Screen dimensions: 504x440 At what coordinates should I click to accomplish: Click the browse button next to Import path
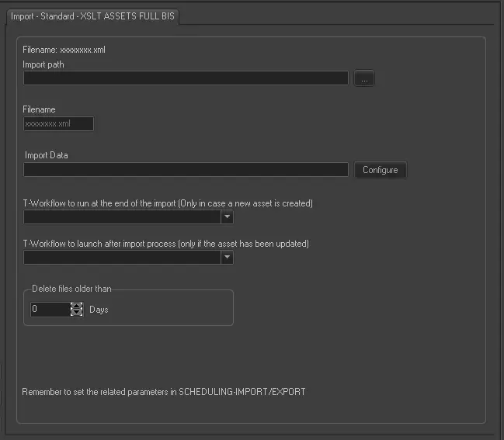[364, 78]
